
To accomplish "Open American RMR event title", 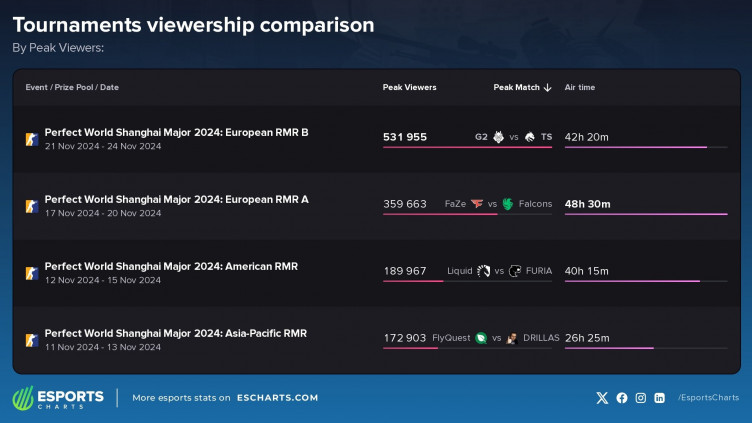I will pos(171,266).
